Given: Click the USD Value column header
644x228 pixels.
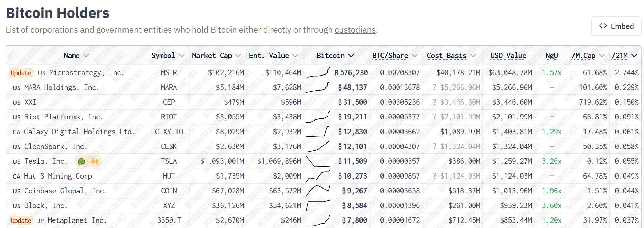Looking at the screenshot, I should pos(508,56).
